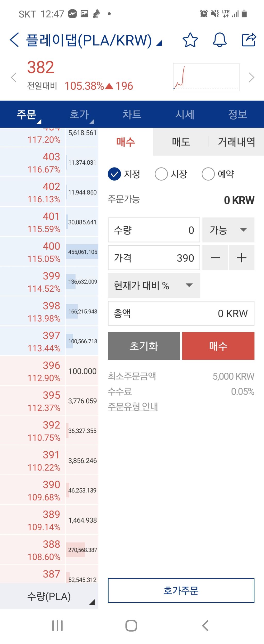Open the 주문유형 안내 link
This screenshot has width=264, height=644.
coord(133,407)
